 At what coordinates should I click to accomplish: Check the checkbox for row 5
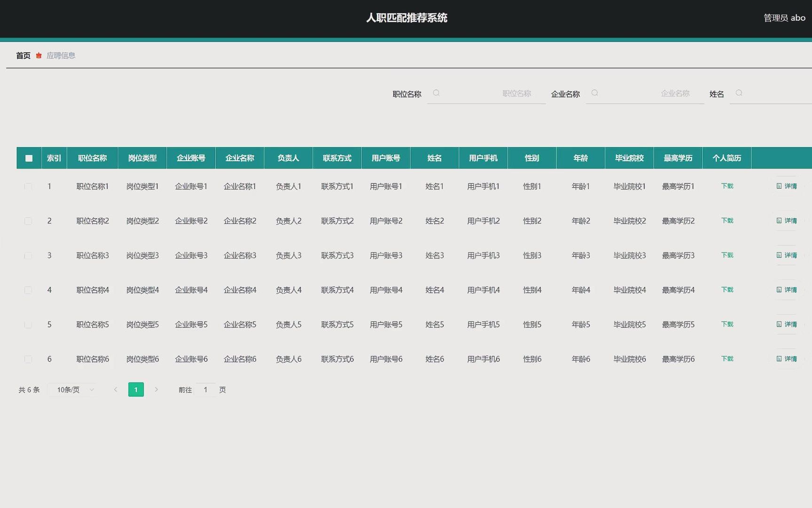click(28, 325)
